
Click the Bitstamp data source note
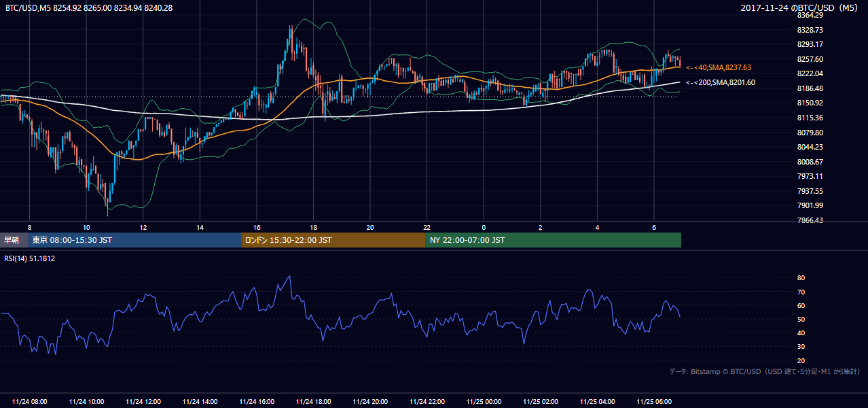(765, 371)
